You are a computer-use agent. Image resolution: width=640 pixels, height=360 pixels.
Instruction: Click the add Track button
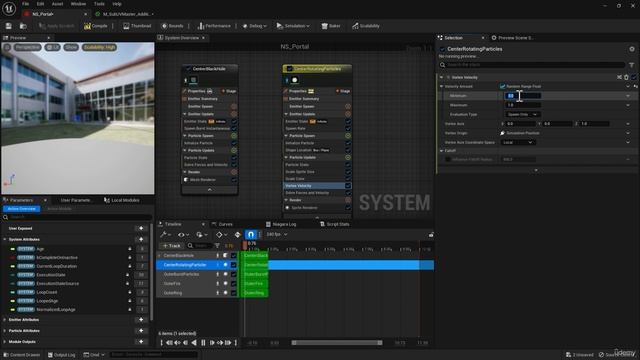(171, 245)
